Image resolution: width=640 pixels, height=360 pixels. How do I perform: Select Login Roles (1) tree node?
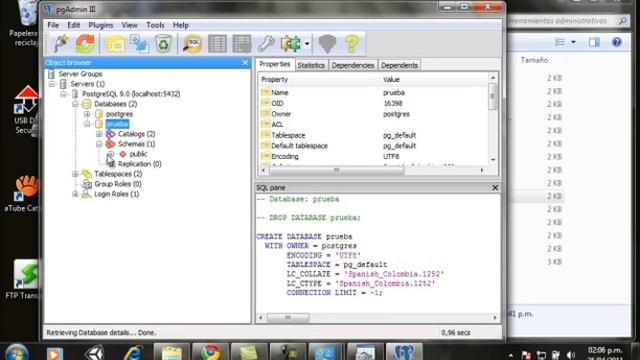click(117, 194)
